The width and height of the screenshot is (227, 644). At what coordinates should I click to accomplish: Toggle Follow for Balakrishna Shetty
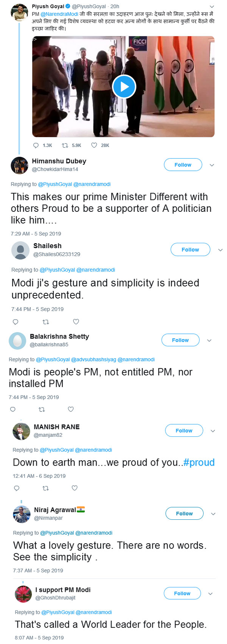tap(180, 340)
